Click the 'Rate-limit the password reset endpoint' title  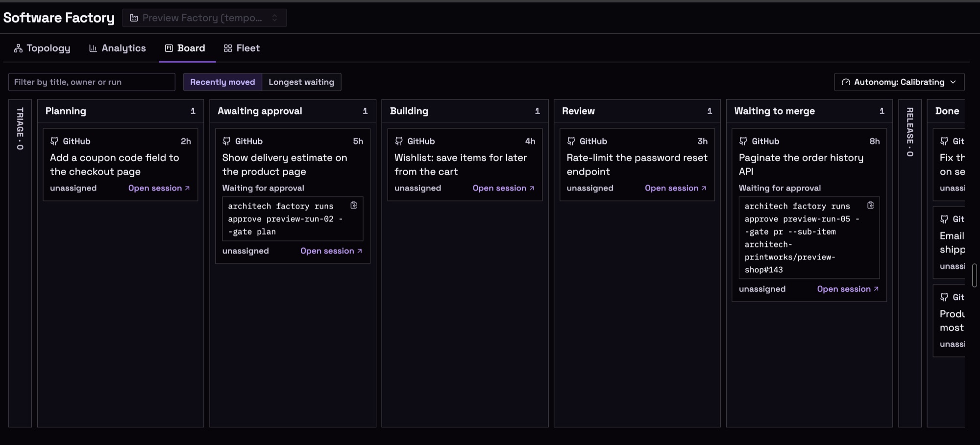637,164
